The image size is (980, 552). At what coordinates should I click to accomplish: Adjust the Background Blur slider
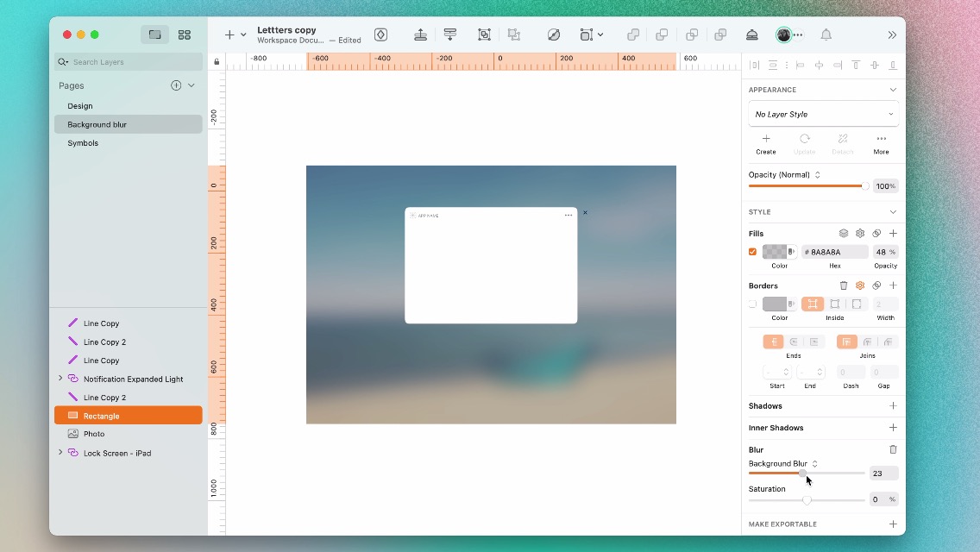coord(804,474)
